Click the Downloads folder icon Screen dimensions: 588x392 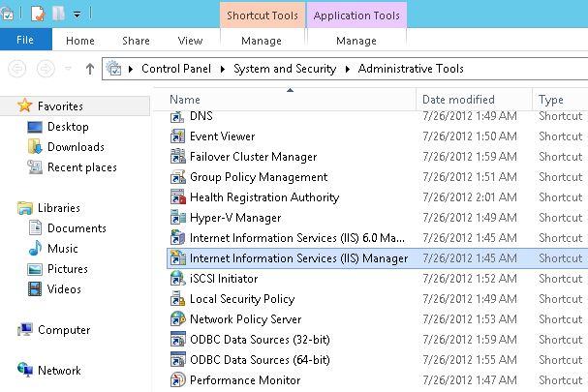tap(35, 146)
